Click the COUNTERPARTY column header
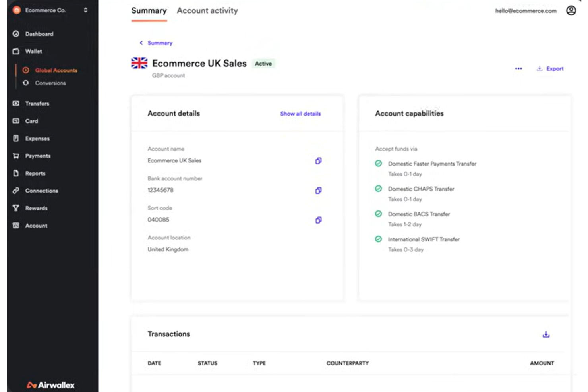This screenshot has height=392, width=588. [x=348, y=363]
